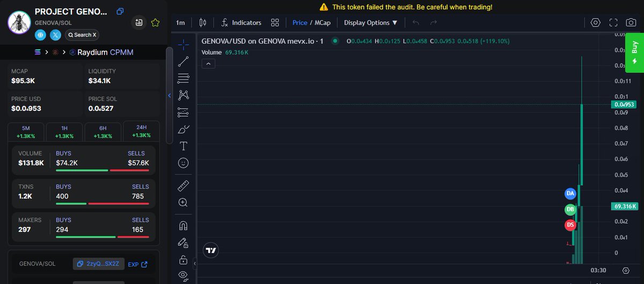Click the PROJECT GENOVA token avatar

(19, 23)
